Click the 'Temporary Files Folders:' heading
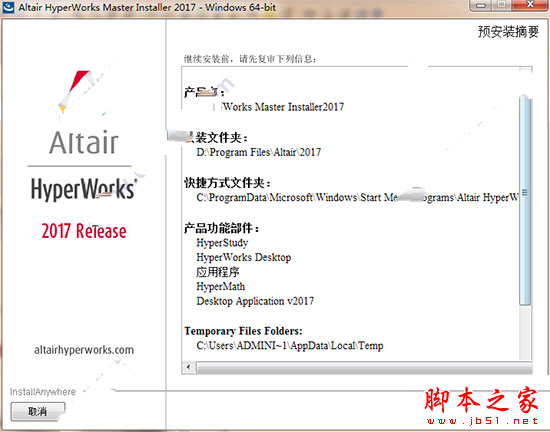The height and width of the screenshot is (432, 550). pyautogui.click(x=243, y=331)
